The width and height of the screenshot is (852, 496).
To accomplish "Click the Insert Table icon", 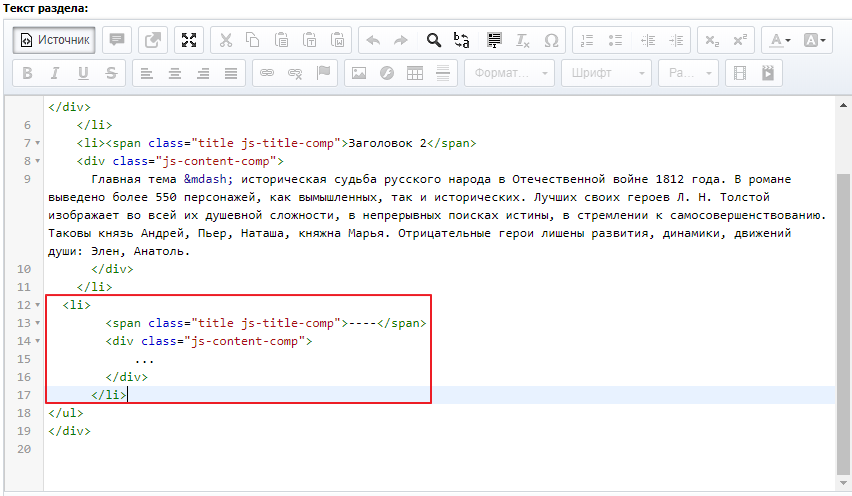I will coord(415,73).
